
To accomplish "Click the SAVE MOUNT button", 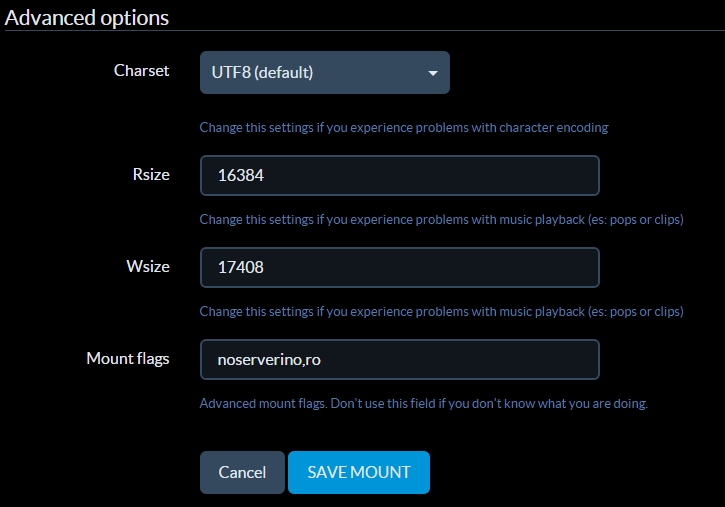I will (x=358, y=472).
